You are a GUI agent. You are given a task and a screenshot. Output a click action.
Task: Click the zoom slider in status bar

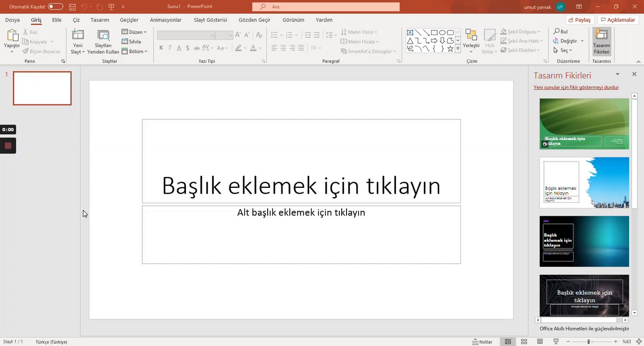(588, 342)
